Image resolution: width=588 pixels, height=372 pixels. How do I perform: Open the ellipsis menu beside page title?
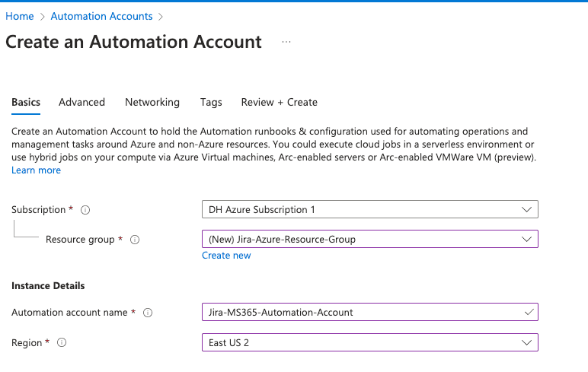pos(286,42)
